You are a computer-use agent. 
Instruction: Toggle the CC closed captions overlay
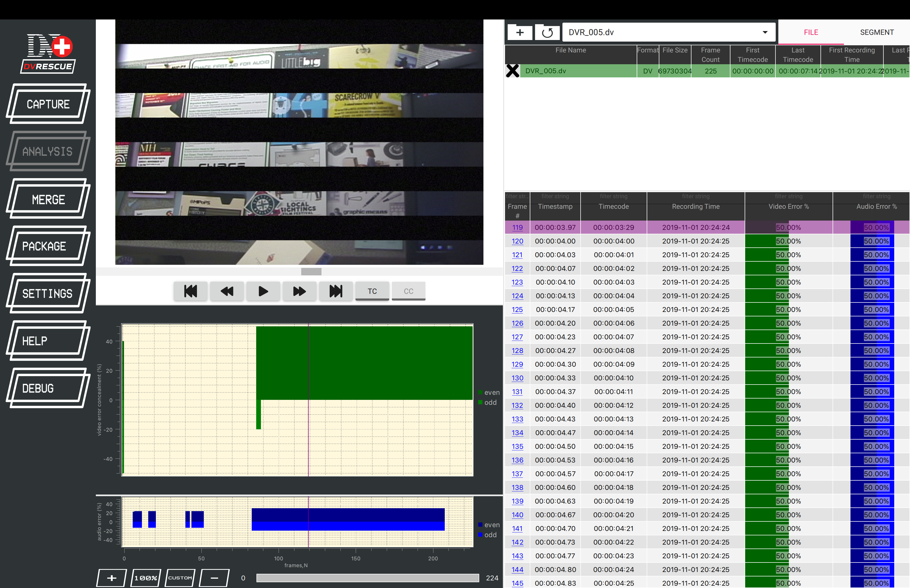(409, 291)
